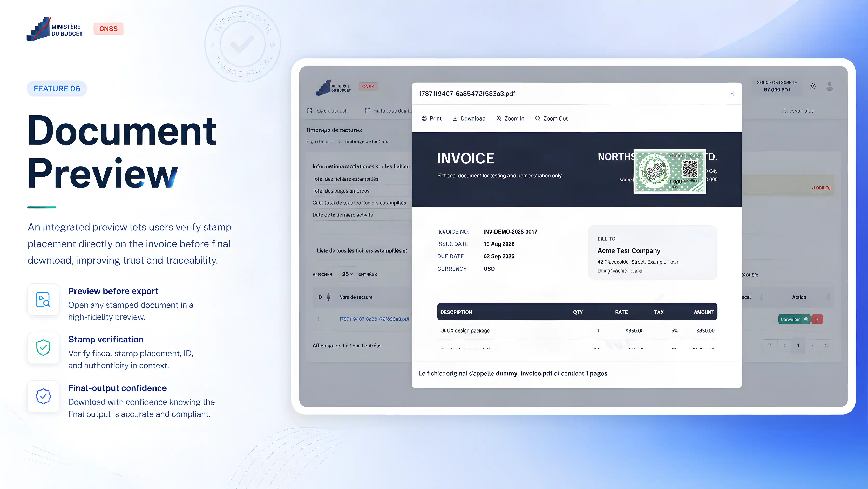The height and width of the screenshot is (489, 868).
Task: Open the À voir plus menu
Action: 798,111
